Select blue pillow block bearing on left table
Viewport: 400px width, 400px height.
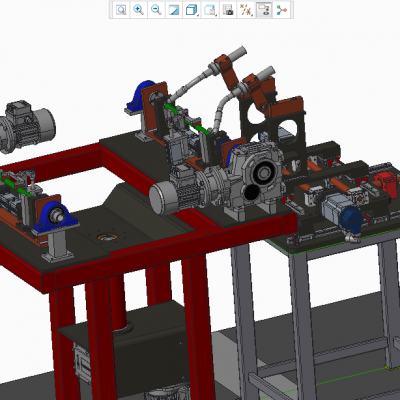pyautogui.click(x=55, y=217)
